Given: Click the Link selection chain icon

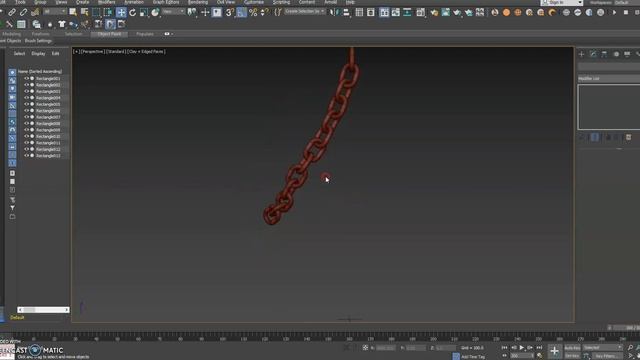Looking at the screenshot, I should click(x=12, y=13).
